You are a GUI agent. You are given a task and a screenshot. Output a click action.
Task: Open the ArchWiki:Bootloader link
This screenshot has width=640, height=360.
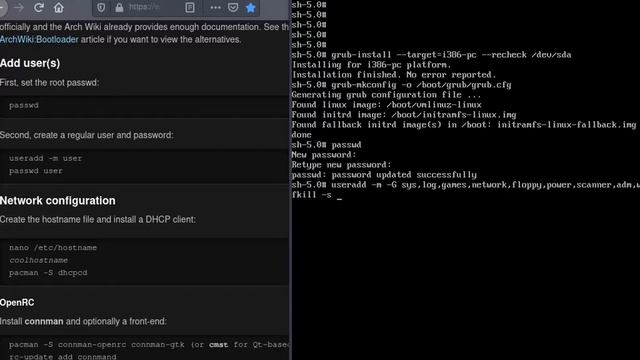point(39,40)
